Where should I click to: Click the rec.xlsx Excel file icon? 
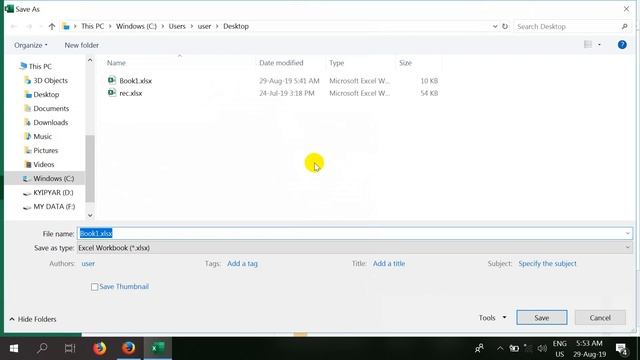pos(112,93)
